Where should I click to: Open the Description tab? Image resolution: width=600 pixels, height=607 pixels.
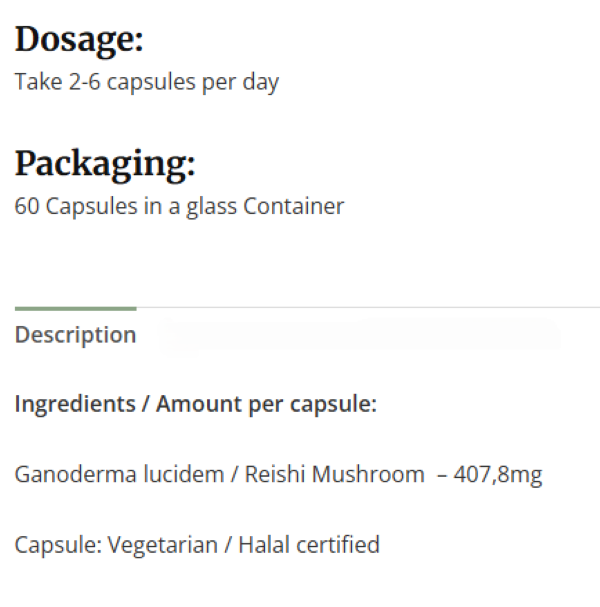[75, 335]
